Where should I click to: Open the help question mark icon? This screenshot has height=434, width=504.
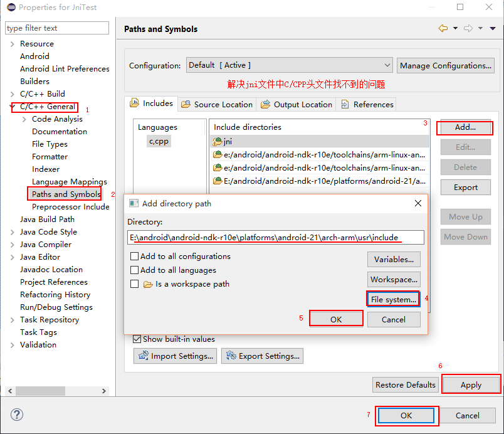click(17, 415)
